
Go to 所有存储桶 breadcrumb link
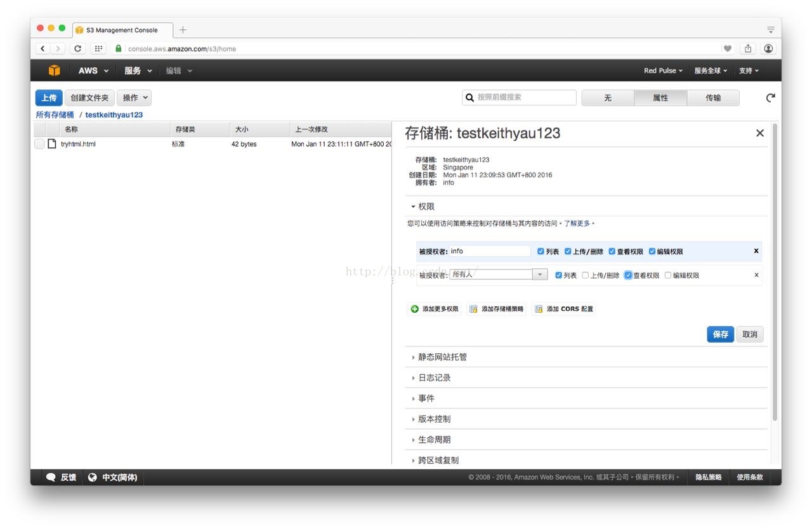tap(55, 115)
